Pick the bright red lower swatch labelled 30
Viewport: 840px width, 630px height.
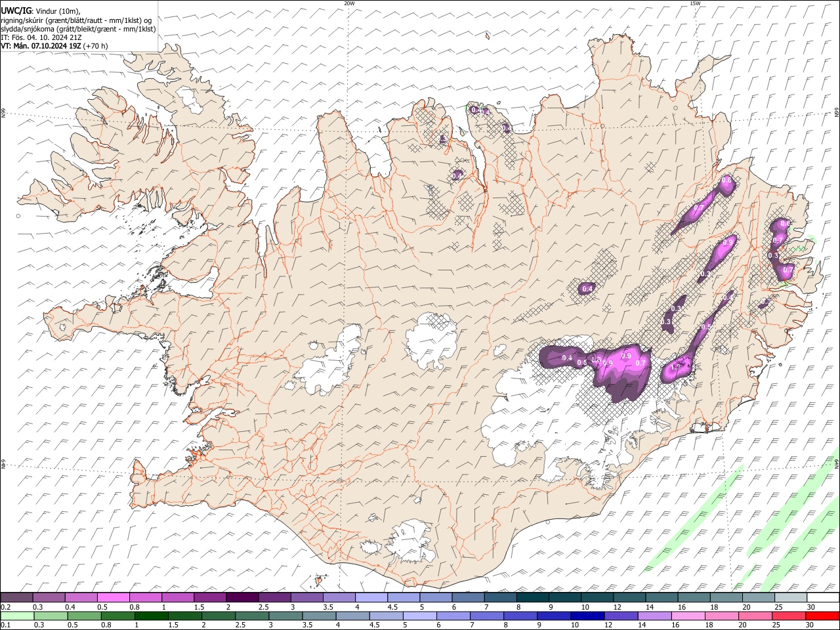click(x=822, y=616)
